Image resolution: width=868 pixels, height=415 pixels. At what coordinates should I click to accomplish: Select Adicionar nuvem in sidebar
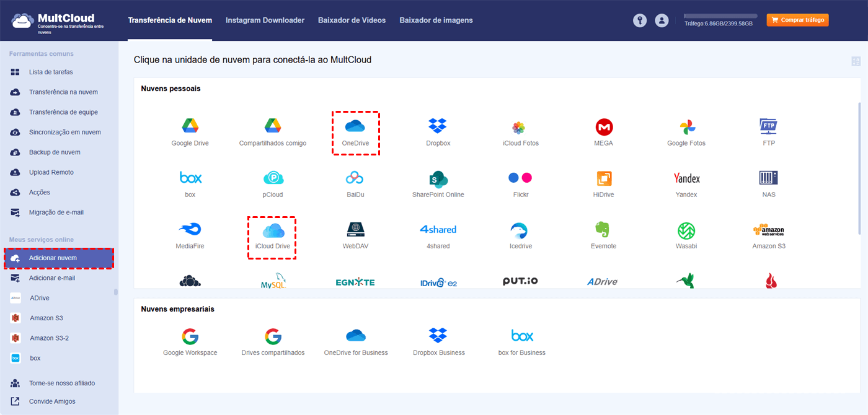tap(59, 258)
